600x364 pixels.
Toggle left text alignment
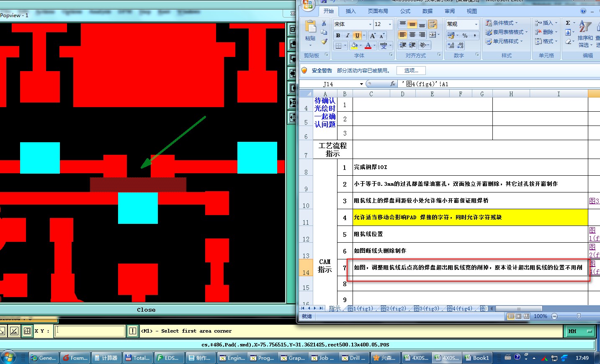point(402,35)
